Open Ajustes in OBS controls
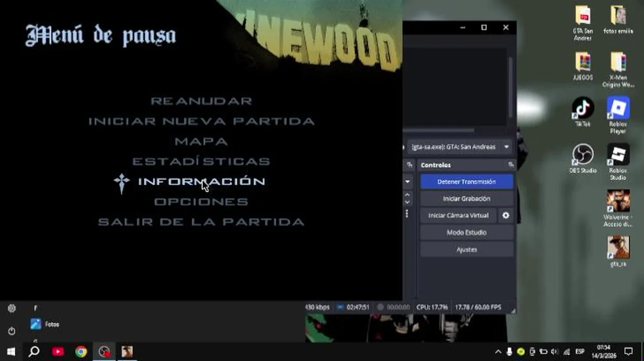This screenshot has width=644, height=361. [466, 249]
